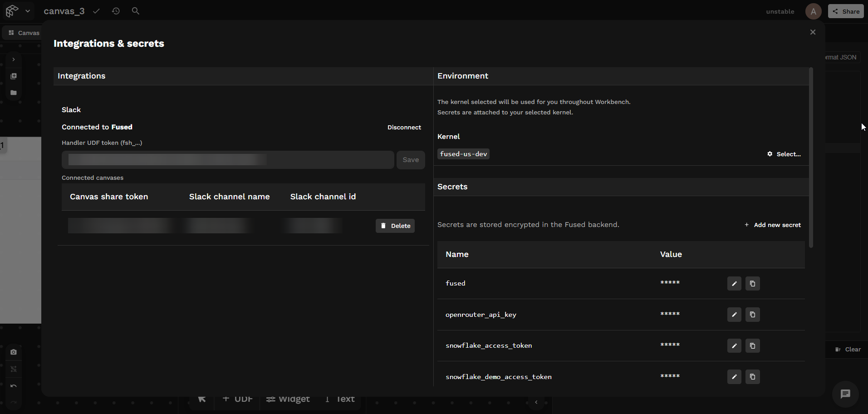Click the screenshot camera icon in the left sidebar

point(13,352)
